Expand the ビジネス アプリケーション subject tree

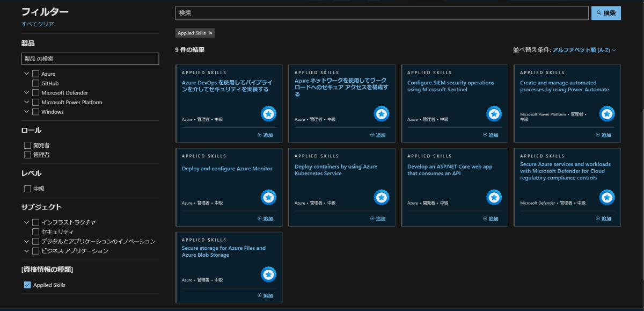(26, 251)
